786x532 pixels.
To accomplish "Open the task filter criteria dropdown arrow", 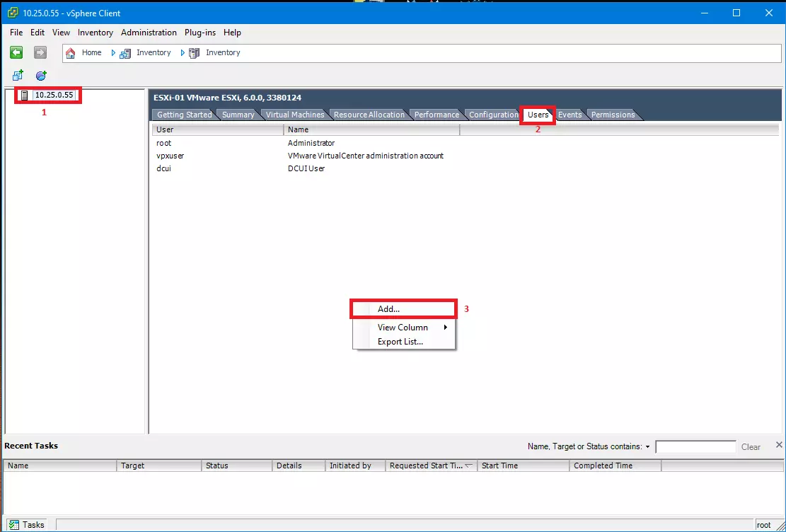I will pyautogui.click(x=647, y=447).
